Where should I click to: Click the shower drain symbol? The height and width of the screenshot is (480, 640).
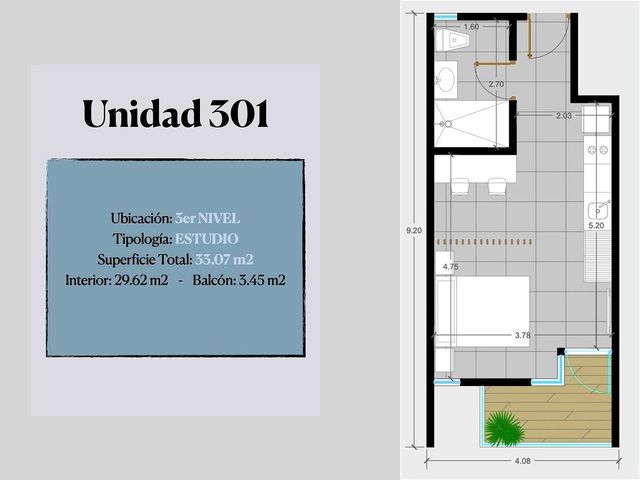[x=448, y=124]
